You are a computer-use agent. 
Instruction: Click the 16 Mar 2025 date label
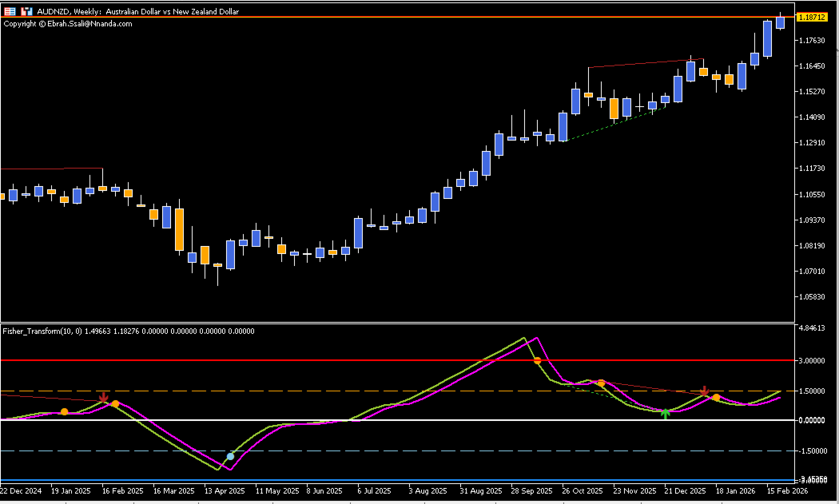click(x=174, y=490)
